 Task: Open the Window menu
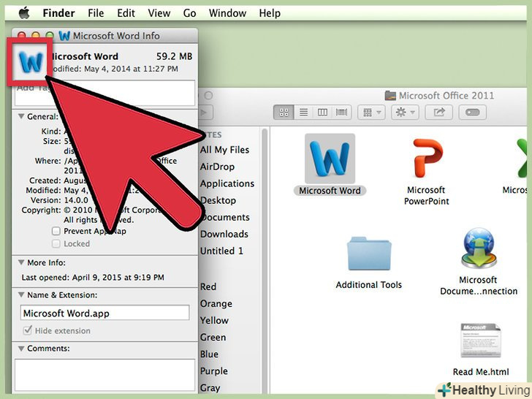(x=227, y=13)
